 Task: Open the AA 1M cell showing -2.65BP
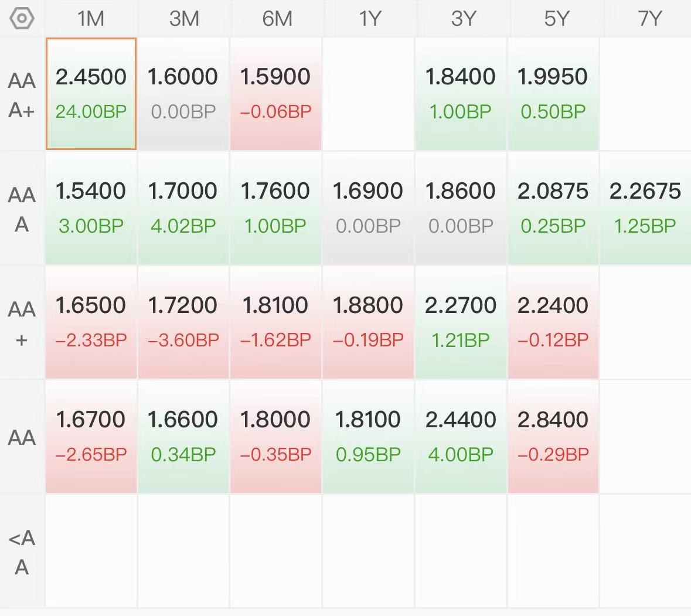(91, 436)
